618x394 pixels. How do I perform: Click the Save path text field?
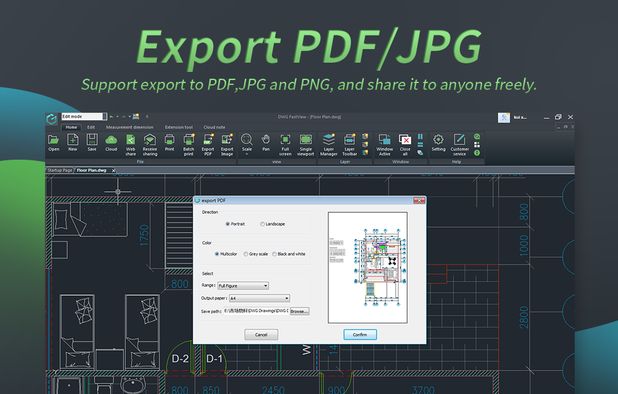256,311
